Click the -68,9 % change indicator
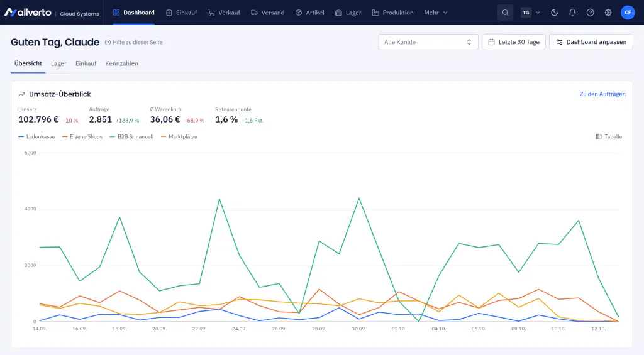The height and width of the screenshot is (355, 644). click(x=194, y=121)
